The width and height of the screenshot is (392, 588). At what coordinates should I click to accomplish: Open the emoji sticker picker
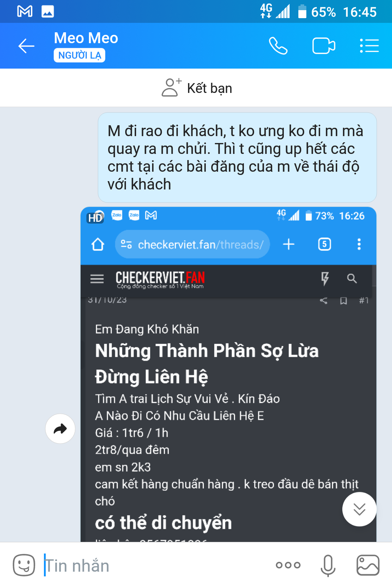click(24, 565)
